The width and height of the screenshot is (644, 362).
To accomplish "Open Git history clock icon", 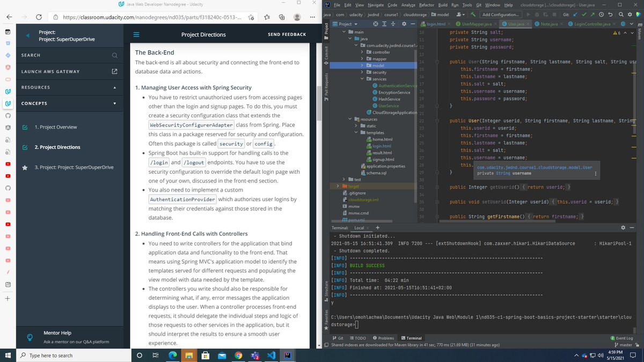I will [x=602, y=14].
